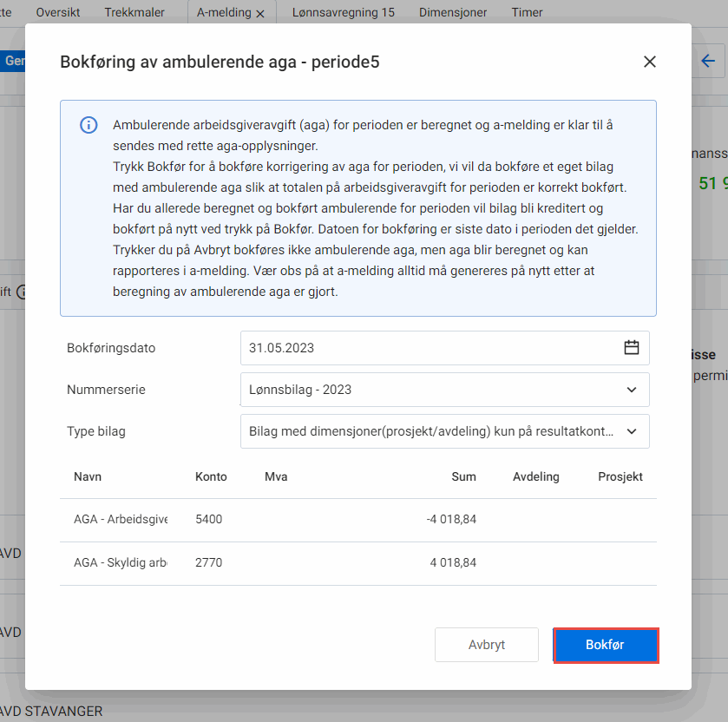Viewport: 728px width, 722px height.
Task: Open the Type bilag dropdown
Action: coord(631,431)
